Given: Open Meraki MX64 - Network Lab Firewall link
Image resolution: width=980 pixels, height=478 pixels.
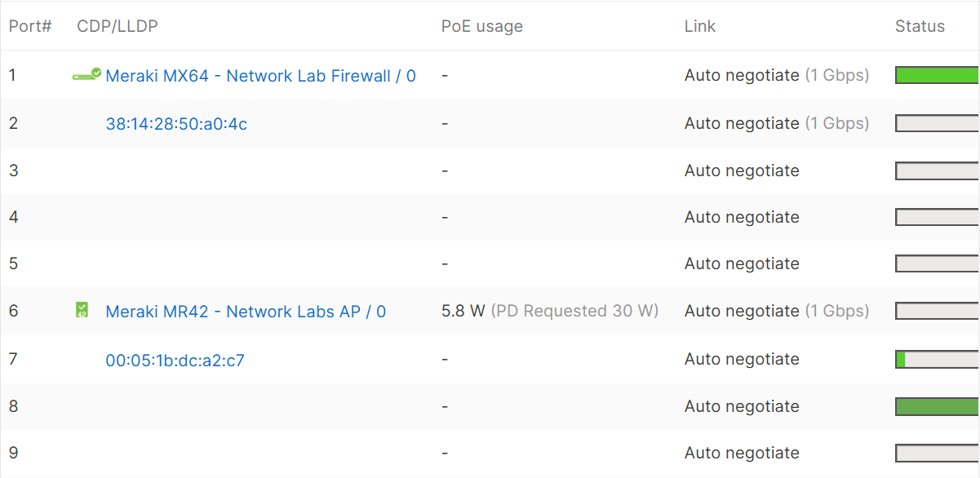Looking at the screenshot, I should pos(261,76).
